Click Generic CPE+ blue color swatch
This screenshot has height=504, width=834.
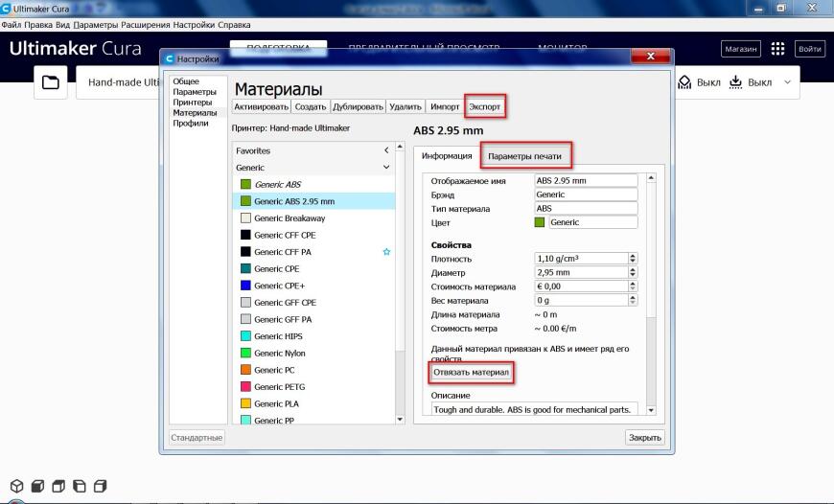(245, 286)
